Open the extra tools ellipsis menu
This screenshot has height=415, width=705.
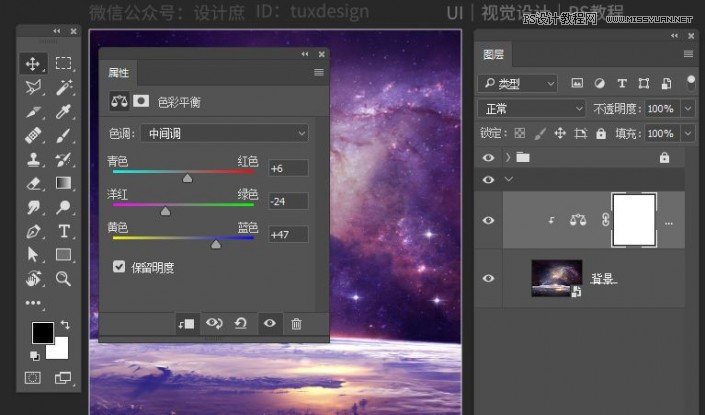(x=33, y=303)
